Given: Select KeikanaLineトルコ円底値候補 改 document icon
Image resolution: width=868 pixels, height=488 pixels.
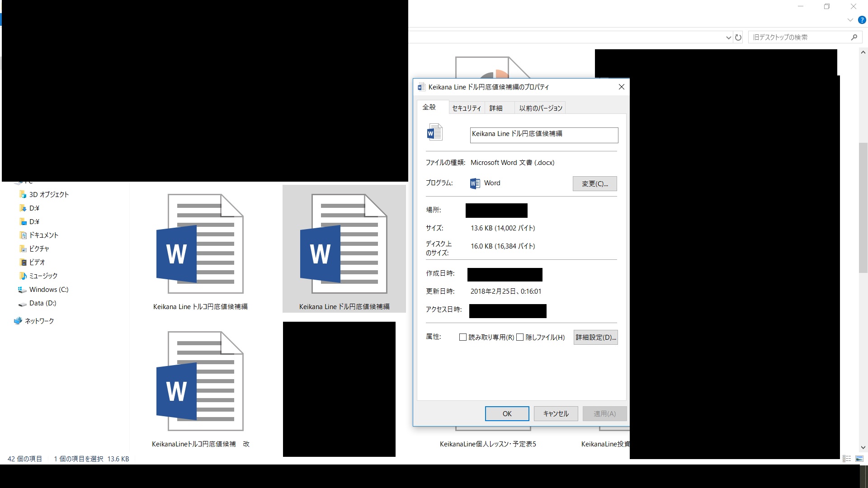Looking at the screenshot, I should (x=200, y=381).
